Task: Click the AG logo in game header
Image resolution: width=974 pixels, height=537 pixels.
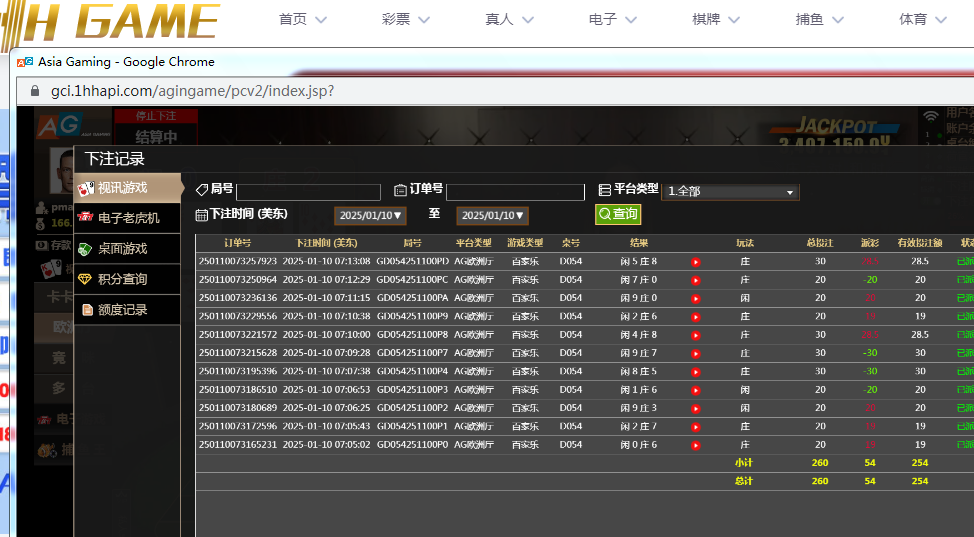Action: tap(59, 126)
